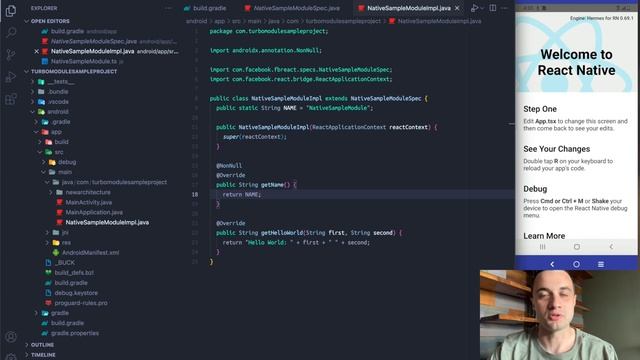Viewport: 640px width, 360px height.
Task: Split the editor with the split icon
Action: [x=493, y=8]
